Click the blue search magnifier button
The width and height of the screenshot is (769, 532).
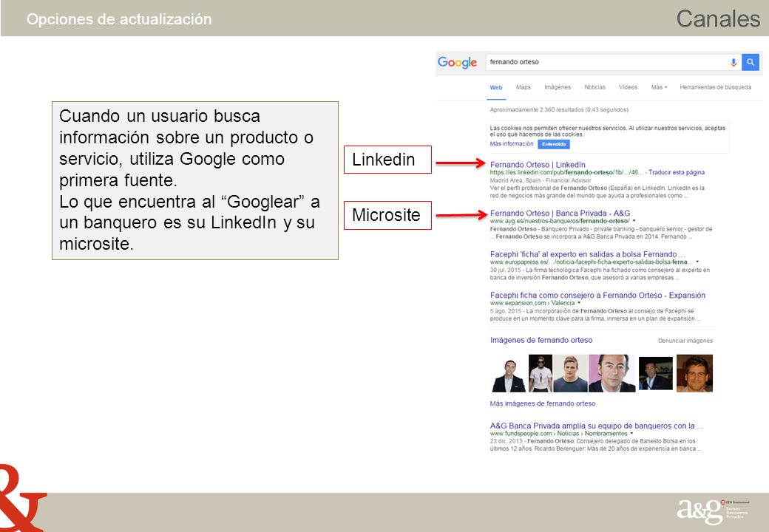coord(751,62)
